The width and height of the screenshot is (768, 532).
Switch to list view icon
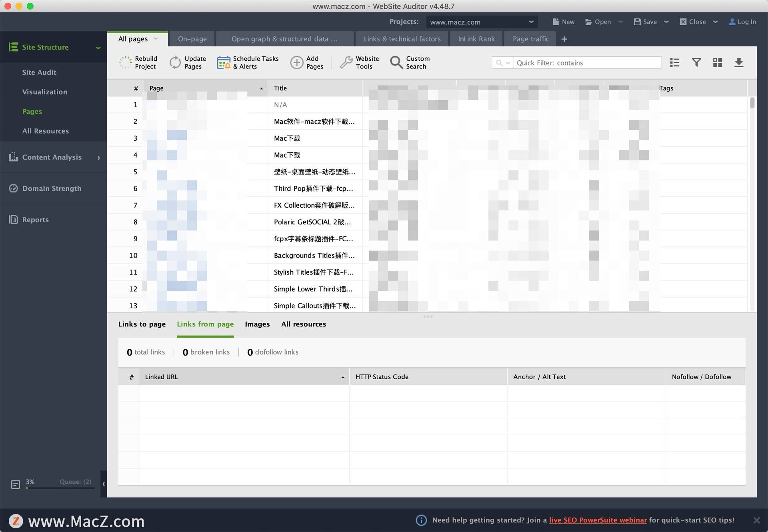coord(675,62)
